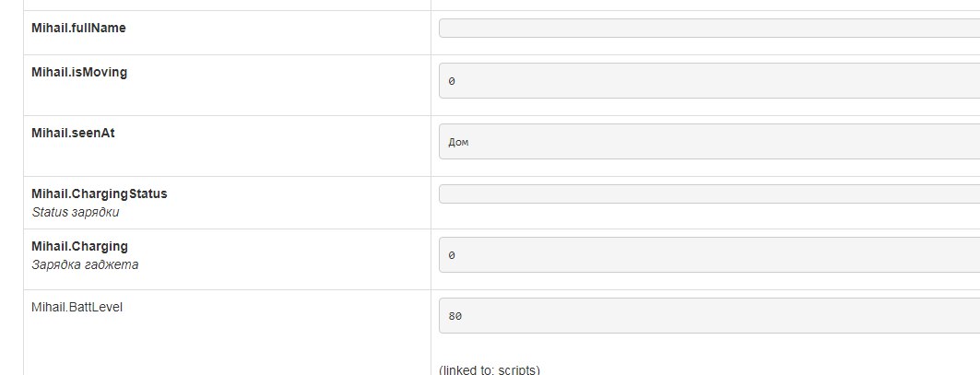Click the Mihail.fullName property label
The image size is (980, 375).
[78, 29]
